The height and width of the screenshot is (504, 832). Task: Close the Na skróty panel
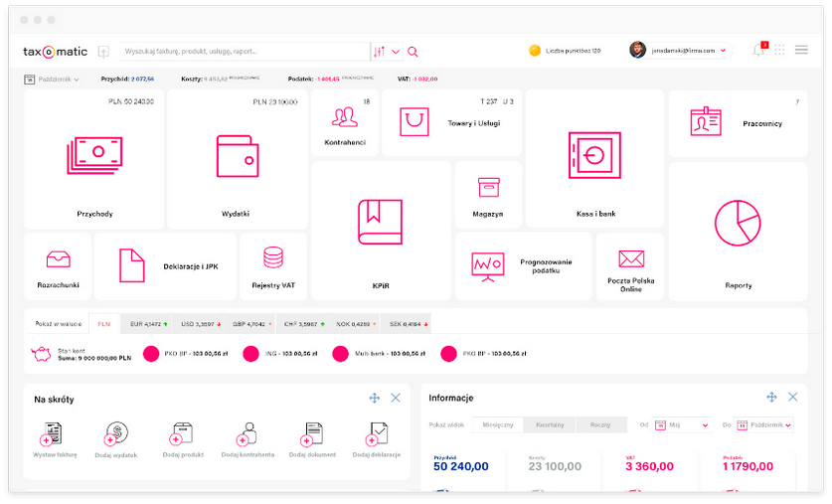396,398
